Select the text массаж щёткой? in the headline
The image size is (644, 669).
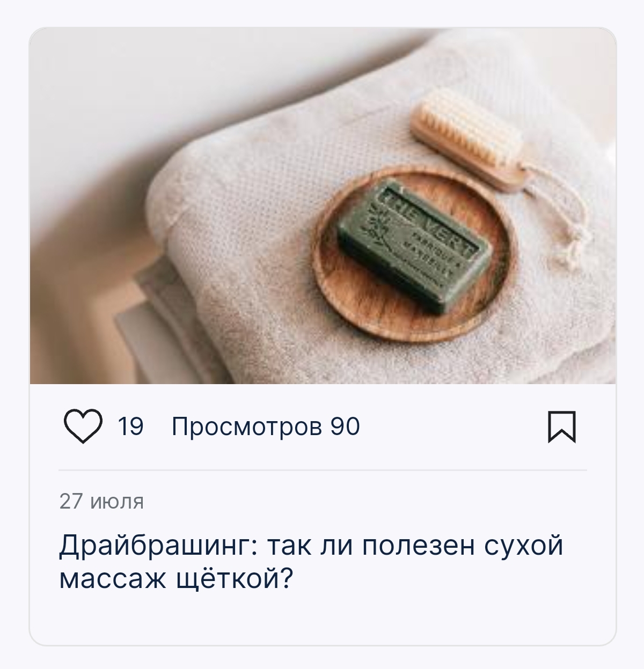point(177,579)
